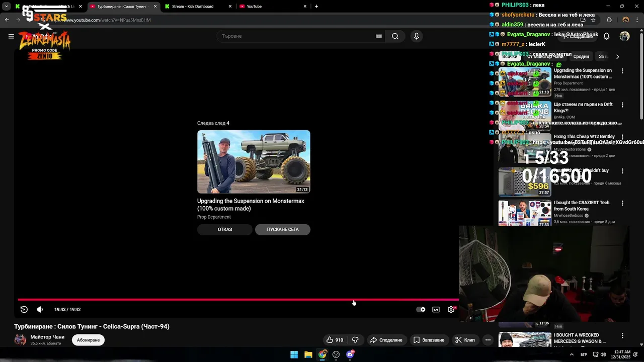Select the Всички filter chip
644x362 pixels.
[509, 57]
